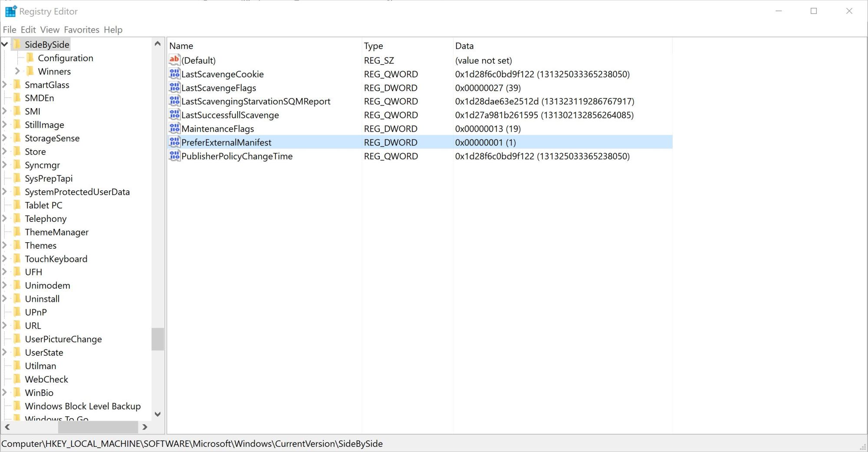The width and height of the screenshot is (868, 452).
Task: Click the PublisherPolicyChangeTime value icon
Action: pyautogui.click(x=174, y=156)
